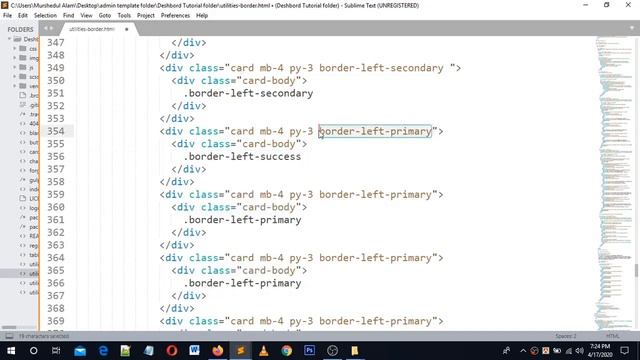This screenshot has height=360, width=640.
Task: Open the Find menu
Action: tap(68, 16)
